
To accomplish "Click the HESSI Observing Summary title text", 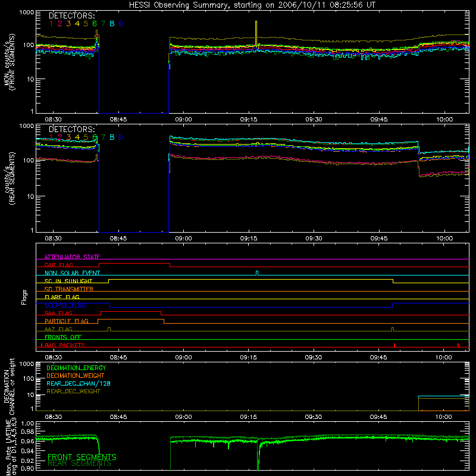I will [x=252, y=5].
